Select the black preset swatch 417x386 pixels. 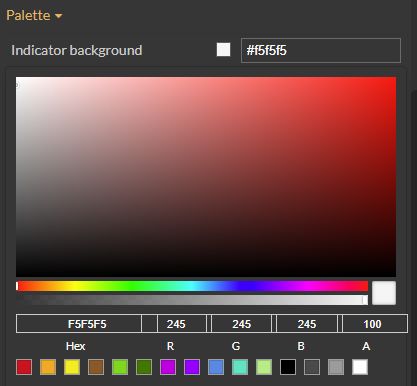coord(288,367)
